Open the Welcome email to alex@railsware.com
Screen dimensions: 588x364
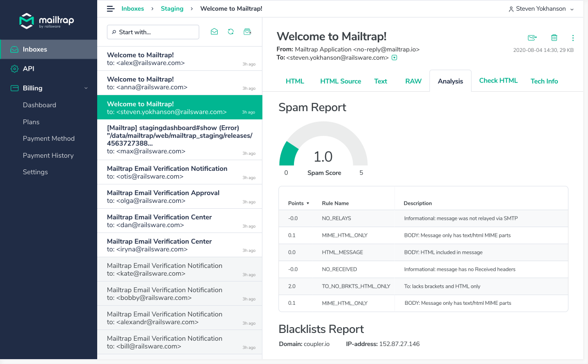click(x=180, y=59)
